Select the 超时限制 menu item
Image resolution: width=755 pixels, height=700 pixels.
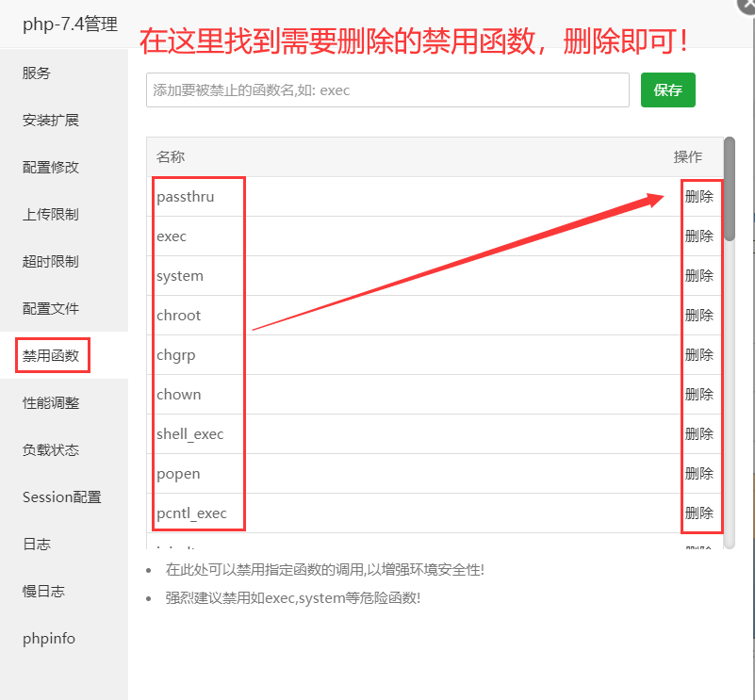coord(51,262)
